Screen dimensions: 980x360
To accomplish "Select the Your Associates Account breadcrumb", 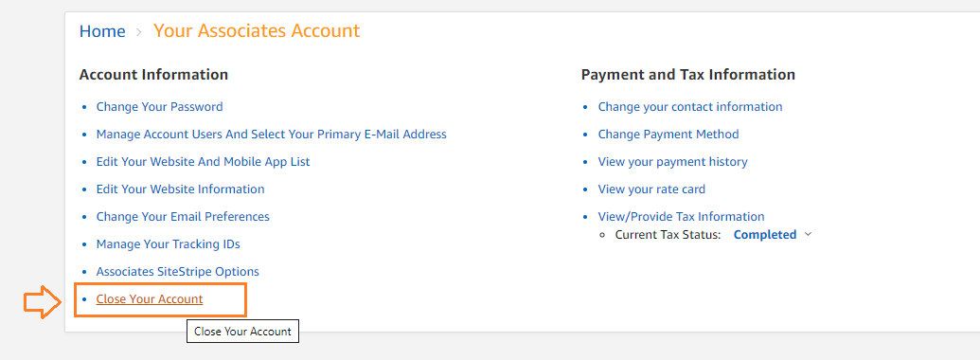I will coord(257,30).
